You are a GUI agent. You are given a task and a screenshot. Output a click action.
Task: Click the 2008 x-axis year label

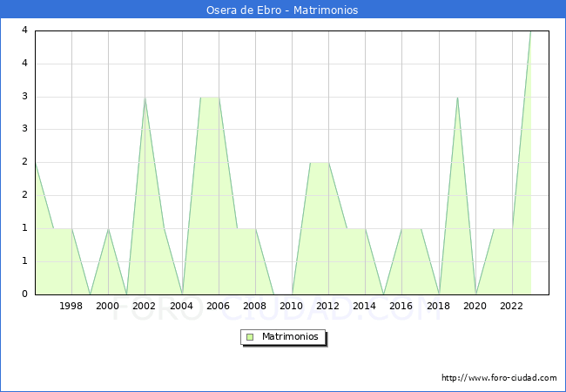pos(255,306)
